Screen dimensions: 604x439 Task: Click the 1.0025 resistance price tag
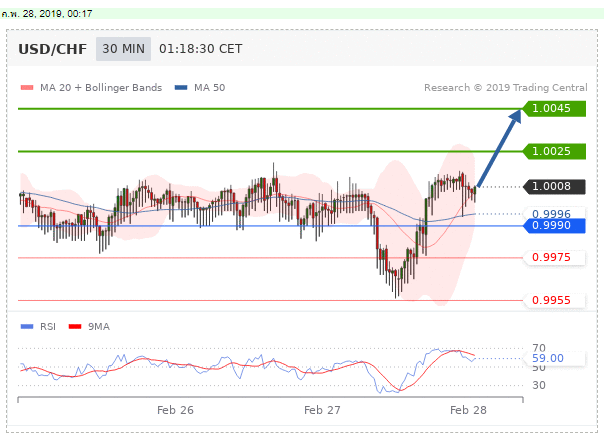554,151
